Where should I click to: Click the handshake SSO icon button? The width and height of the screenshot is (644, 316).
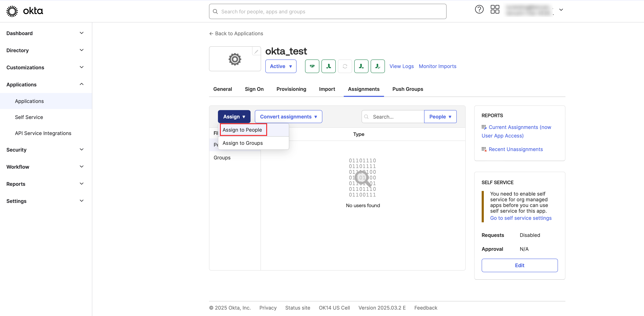click(x=312, y=66)
